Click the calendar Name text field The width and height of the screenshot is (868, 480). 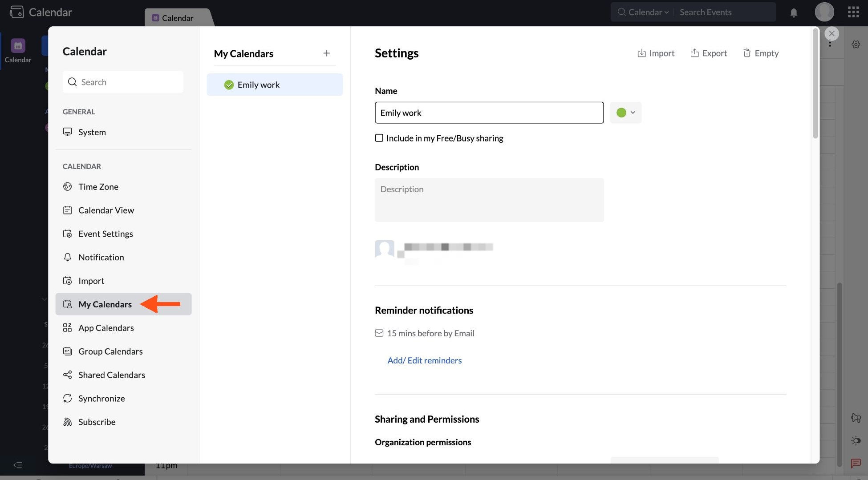point(489,113)
